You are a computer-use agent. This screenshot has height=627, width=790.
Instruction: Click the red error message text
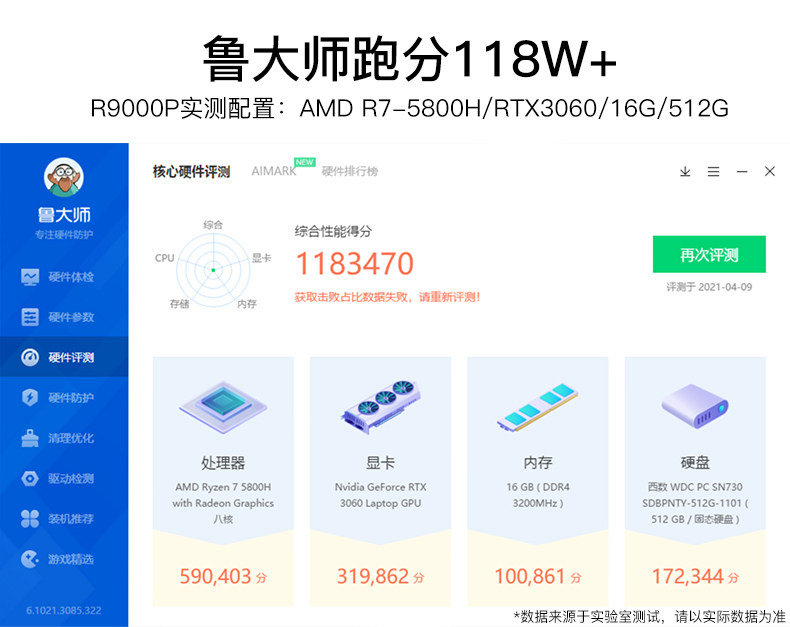[x=387, y=297]
